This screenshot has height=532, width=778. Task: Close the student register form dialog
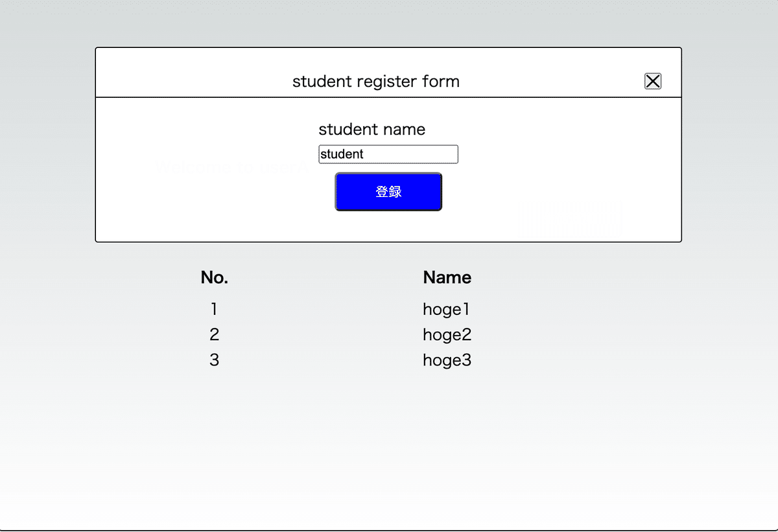point(652,81)
